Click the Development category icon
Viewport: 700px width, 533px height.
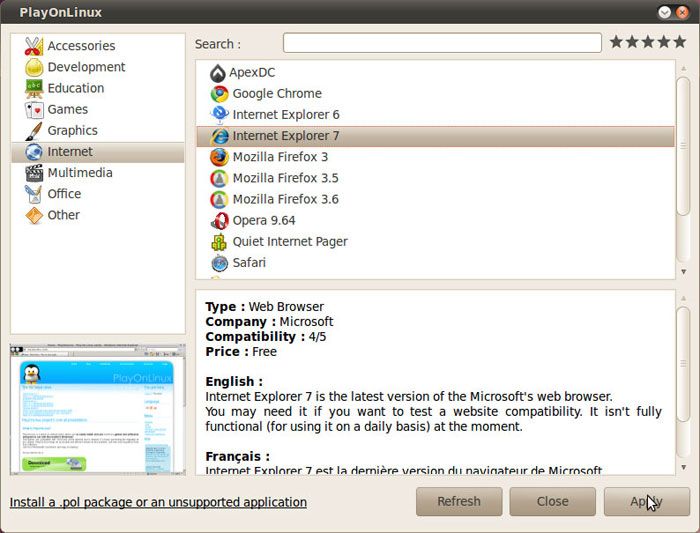point(34,67)
